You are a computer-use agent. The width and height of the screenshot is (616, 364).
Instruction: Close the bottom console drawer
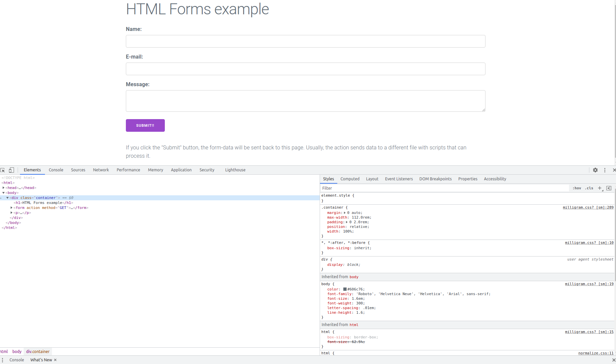point(614,360)
